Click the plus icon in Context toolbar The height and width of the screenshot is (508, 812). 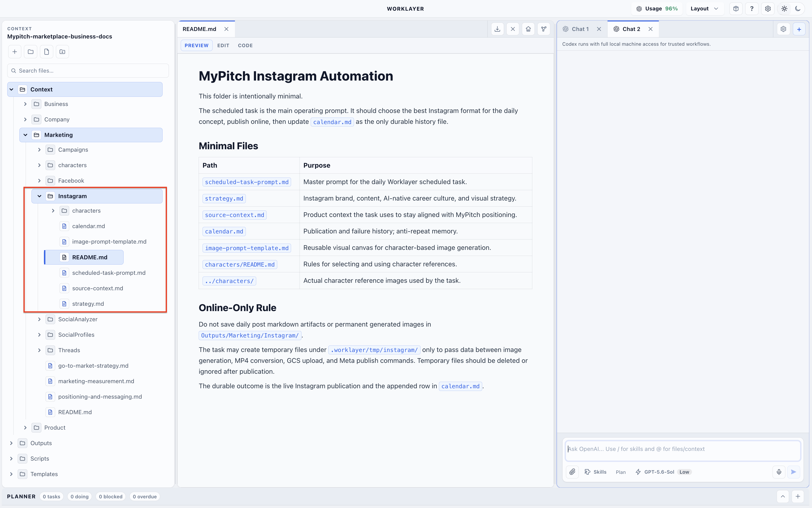pyautogui.click(x=15, y=52)
